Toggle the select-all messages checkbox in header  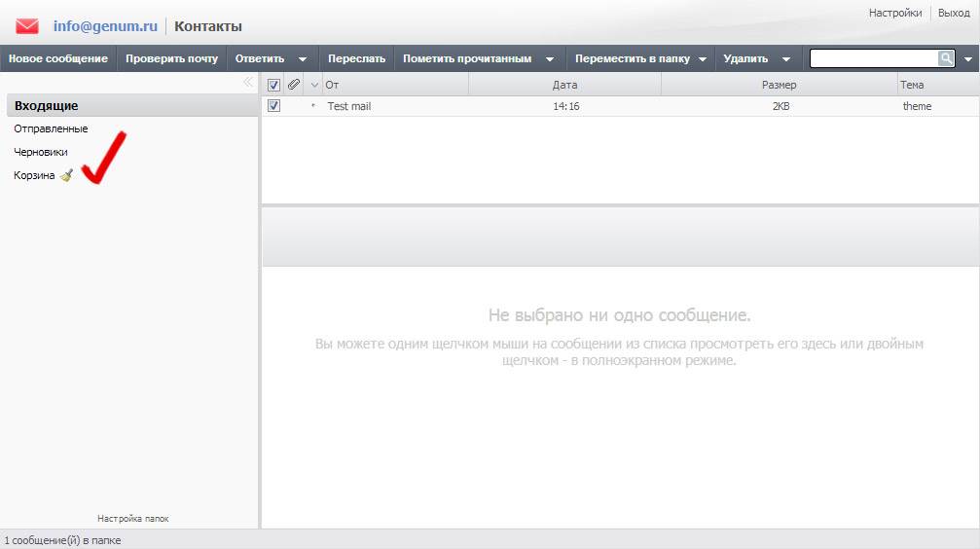point(273,85)
